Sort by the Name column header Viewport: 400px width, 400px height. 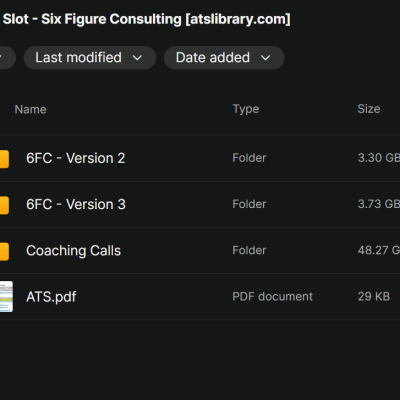point(30,109)
